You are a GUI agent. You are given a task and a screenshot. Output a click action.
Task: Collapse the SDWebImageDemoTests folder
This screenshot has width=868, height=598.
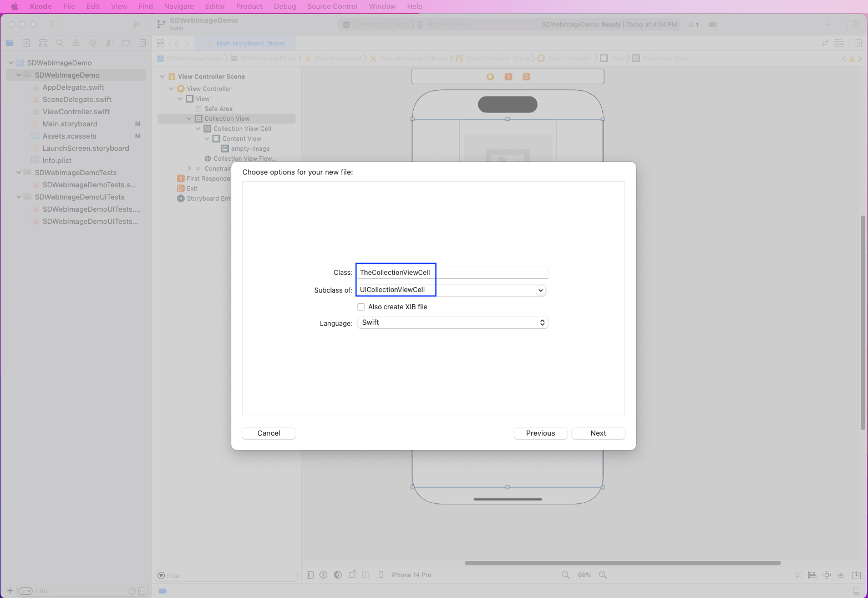point(18,173)
